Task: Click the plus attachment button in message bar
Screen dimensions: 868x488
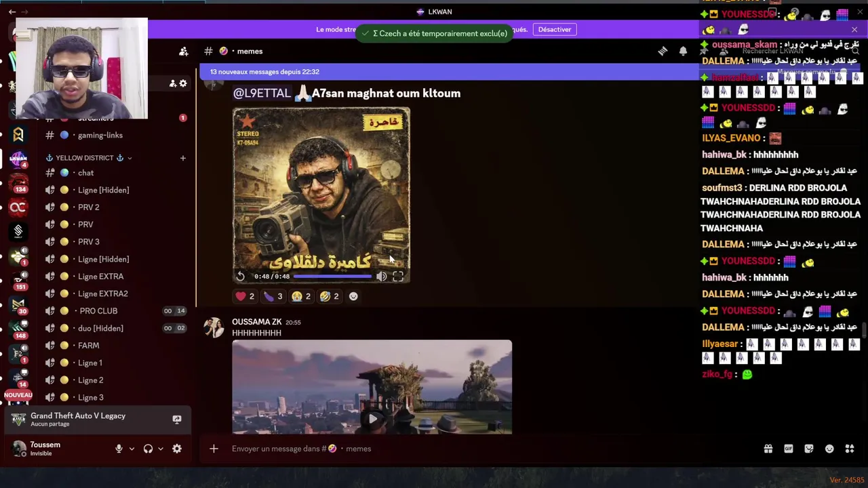Action: pyautogui.click(x=214, y=449)
